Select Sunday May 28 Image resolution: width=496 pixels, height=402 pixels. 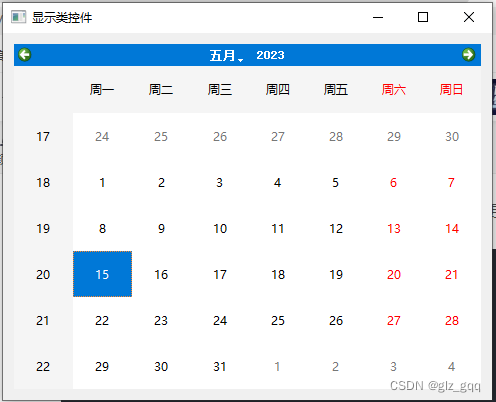[x=452, y=320]
